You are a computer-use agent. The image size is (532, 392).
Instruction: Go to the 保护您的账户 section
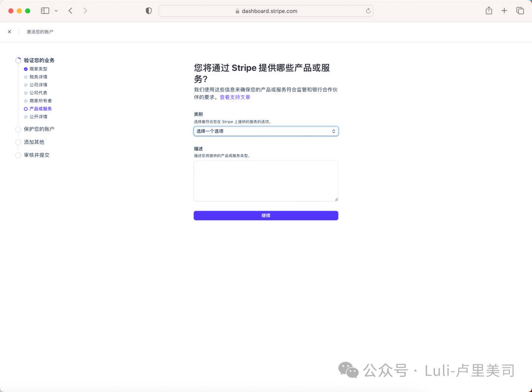[39, 129]
